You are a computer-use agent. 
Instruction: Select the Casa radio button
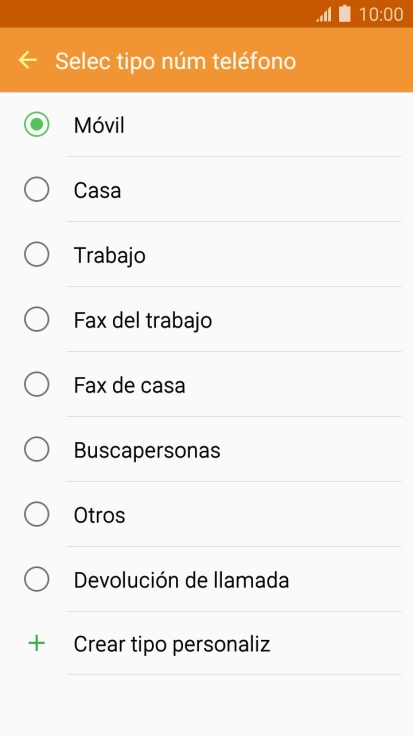37,190
